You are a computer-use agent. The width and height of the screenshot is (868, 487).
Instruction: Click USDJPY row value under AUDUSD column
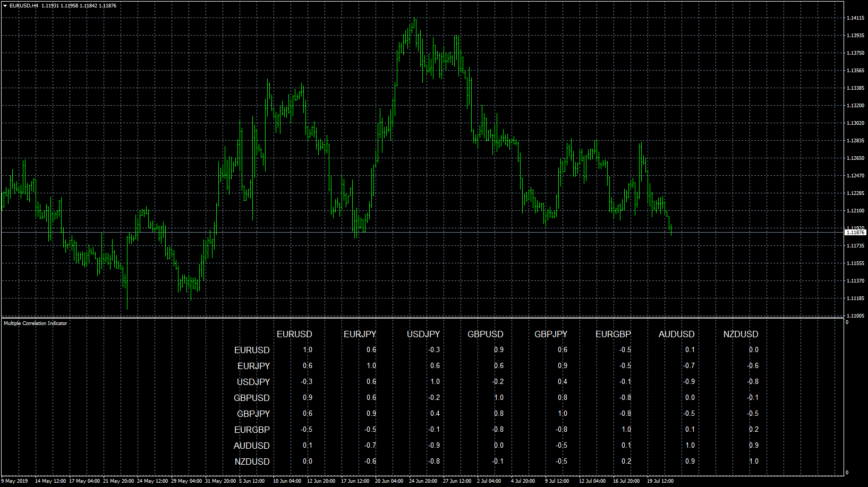click(x=689, y=381)
